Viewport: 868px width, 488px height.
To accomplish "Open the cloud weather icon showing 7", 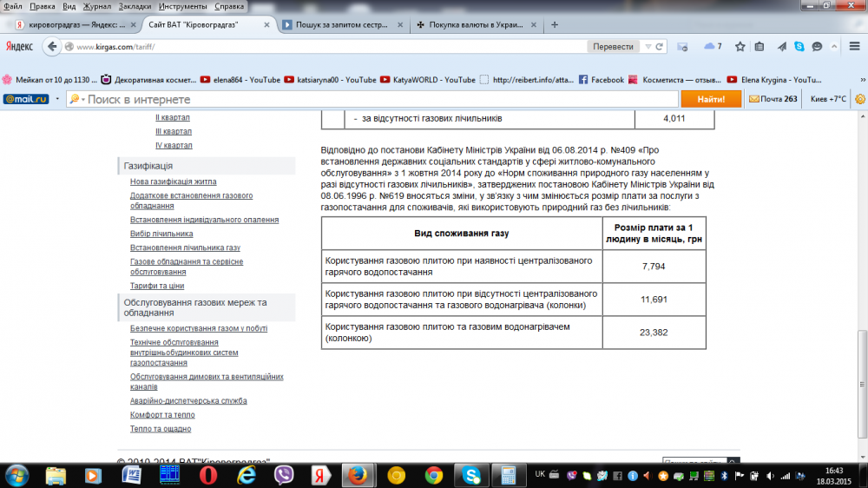I will tap(713, 47).
